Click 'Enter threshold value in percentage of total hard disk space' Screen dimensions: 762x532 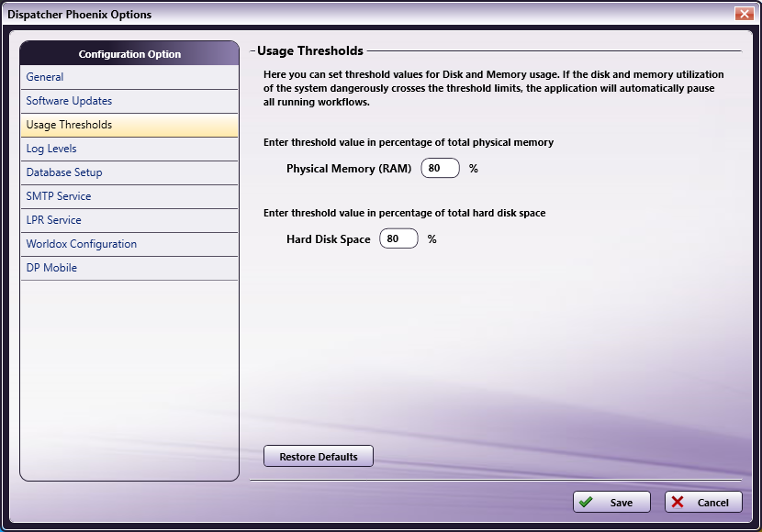pyautogui.click(x=404, y=213)
